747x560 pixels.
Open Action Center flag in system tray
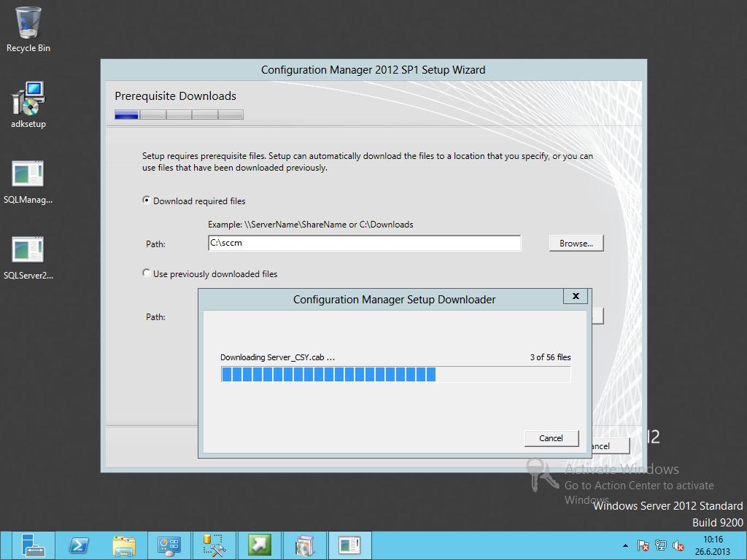643,545
